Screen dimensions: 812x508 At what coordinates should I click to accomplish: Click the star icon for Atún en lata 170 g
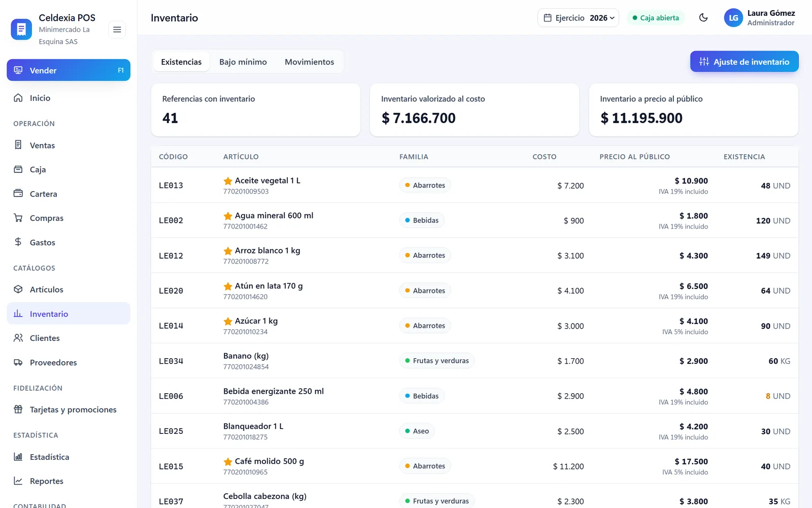(228, 287)
